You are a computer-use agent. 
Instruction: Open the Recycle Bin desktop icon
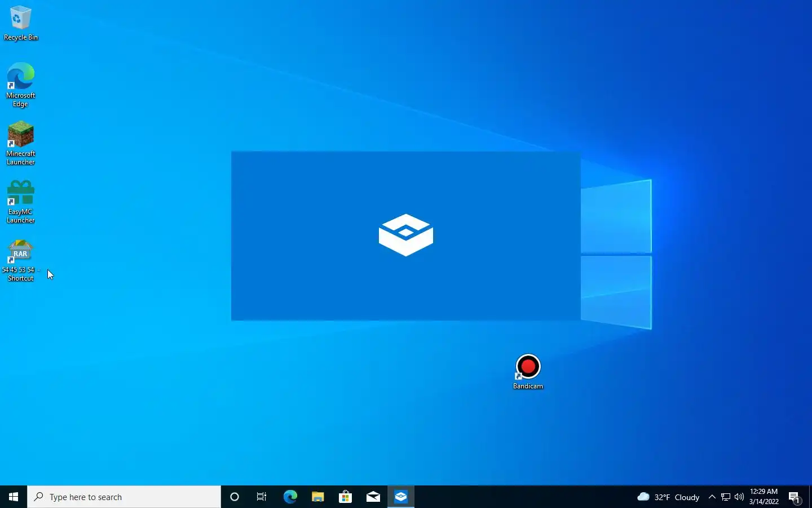click(x=21, y=23)
